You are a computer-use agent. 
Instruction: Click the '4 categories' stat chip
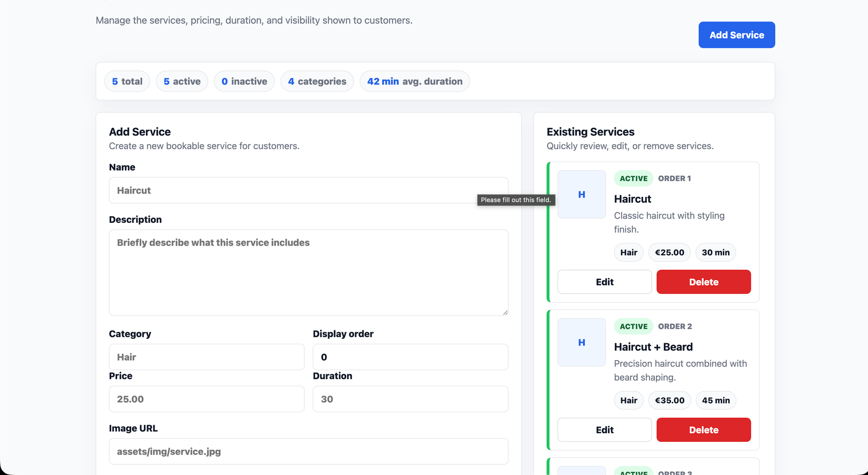pyautogui.click(x=317, y=81)
